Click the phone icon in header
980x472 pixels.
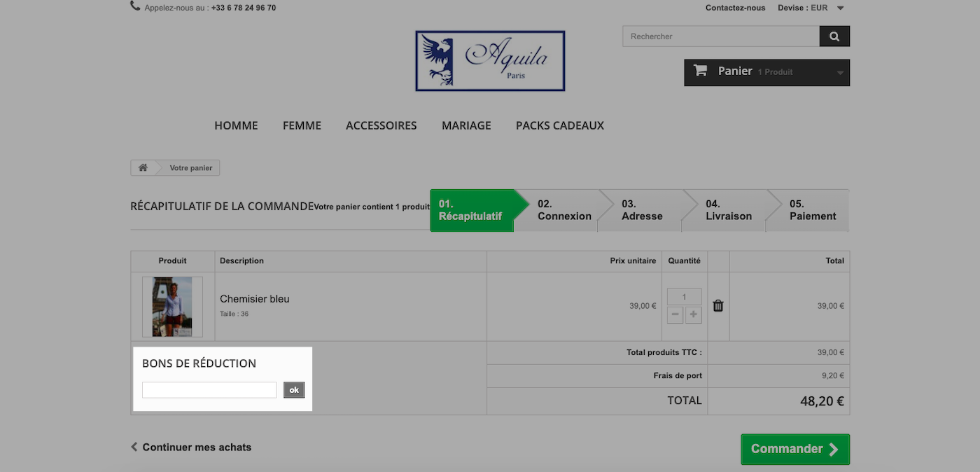coord(135,6)
